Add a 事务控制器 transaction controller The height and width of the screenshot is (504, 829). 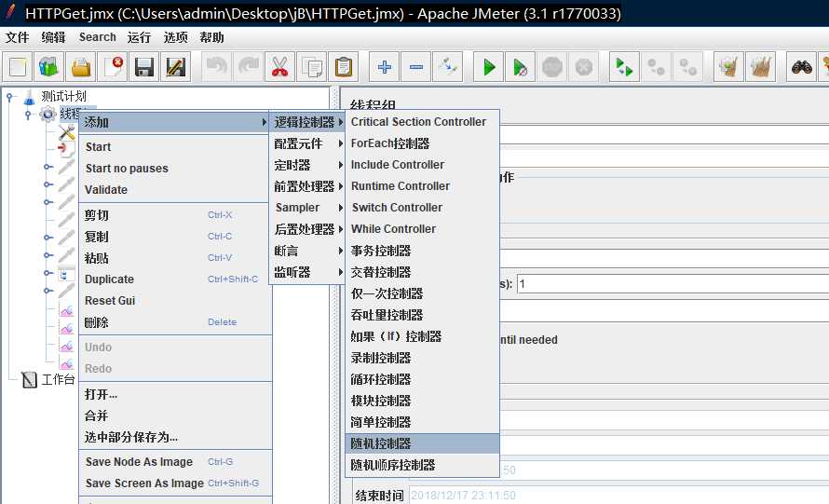coord(423,251)
